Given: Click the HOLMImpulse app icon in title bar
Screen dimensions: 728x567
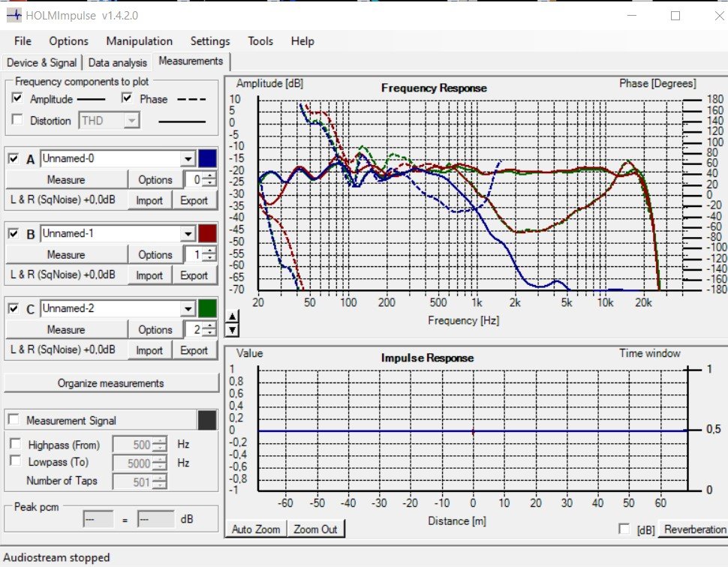Looking at the screenshot, I should 14,15.
